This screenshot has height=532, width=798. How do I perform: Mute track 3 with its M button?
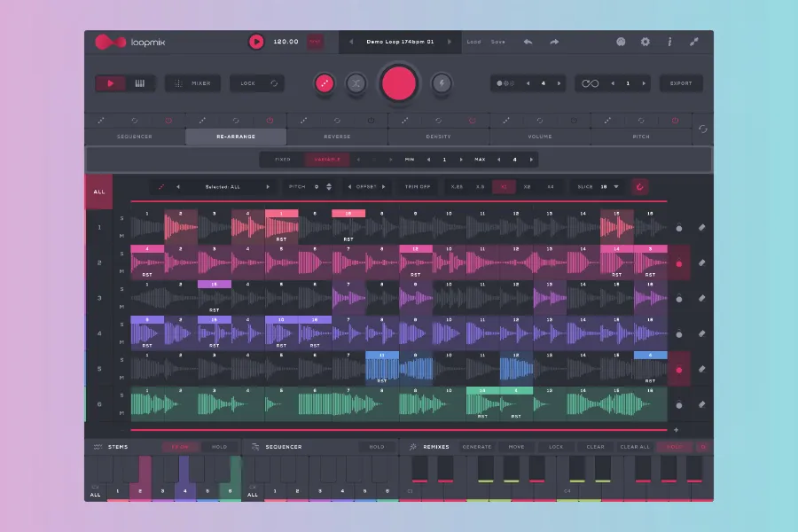coord(123,306)
